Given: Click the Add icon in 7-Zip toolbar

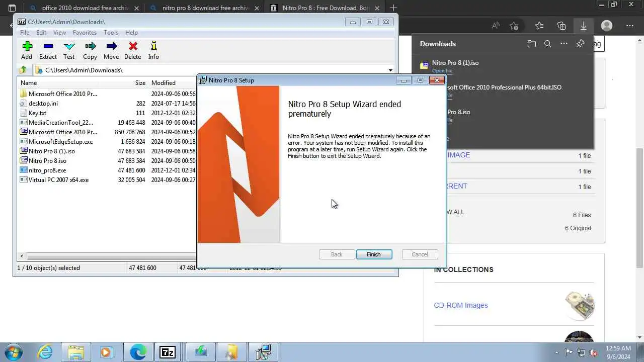Looking at the screenshot, I should point(27,50).
